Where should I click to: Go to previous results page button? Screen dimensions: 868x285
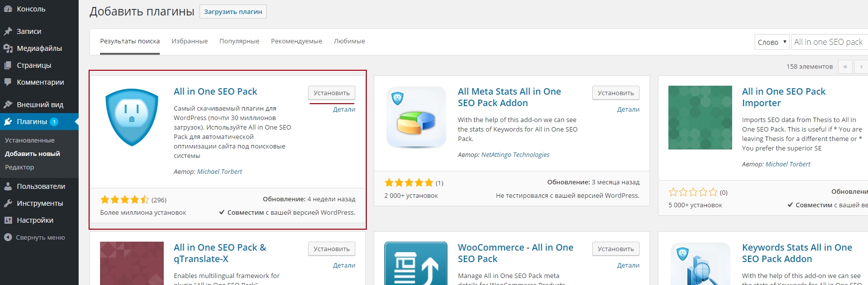coord(861,66)
